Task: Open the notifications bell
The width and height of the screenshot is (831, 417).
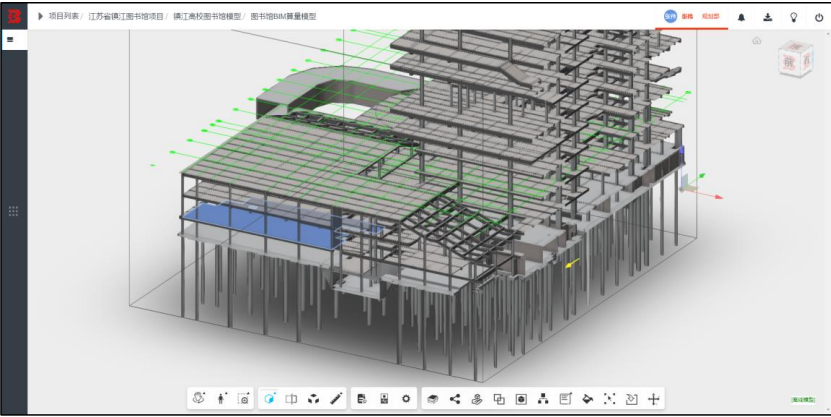Action: [x=741, y=17]
